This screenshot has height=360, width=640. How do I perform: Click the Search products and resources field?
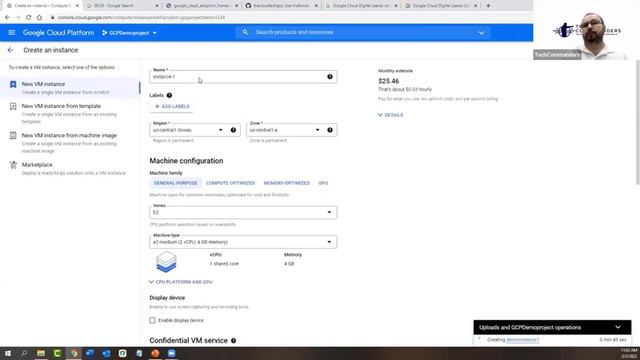click(x=363, y=32)
